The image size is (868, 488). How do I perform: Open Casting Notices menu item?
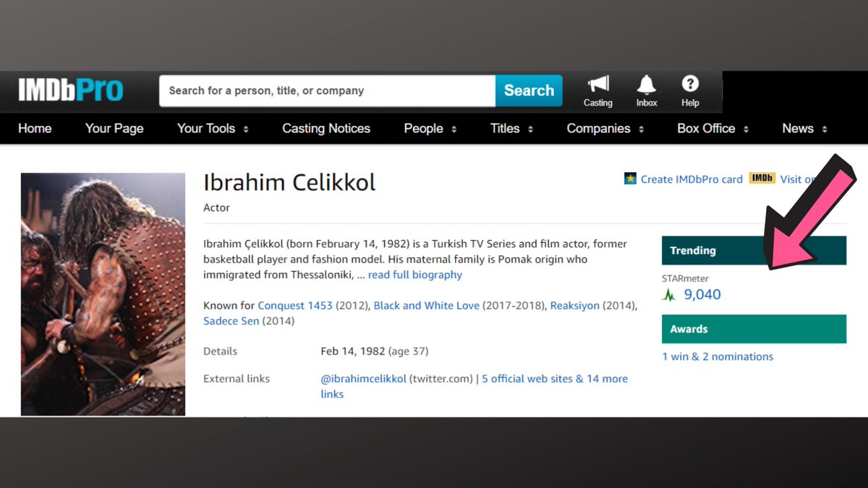point(326,128)
